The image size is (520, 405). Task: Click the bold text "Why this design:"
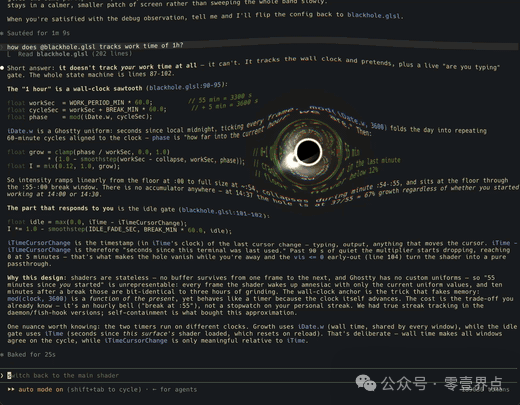[36, 278]
